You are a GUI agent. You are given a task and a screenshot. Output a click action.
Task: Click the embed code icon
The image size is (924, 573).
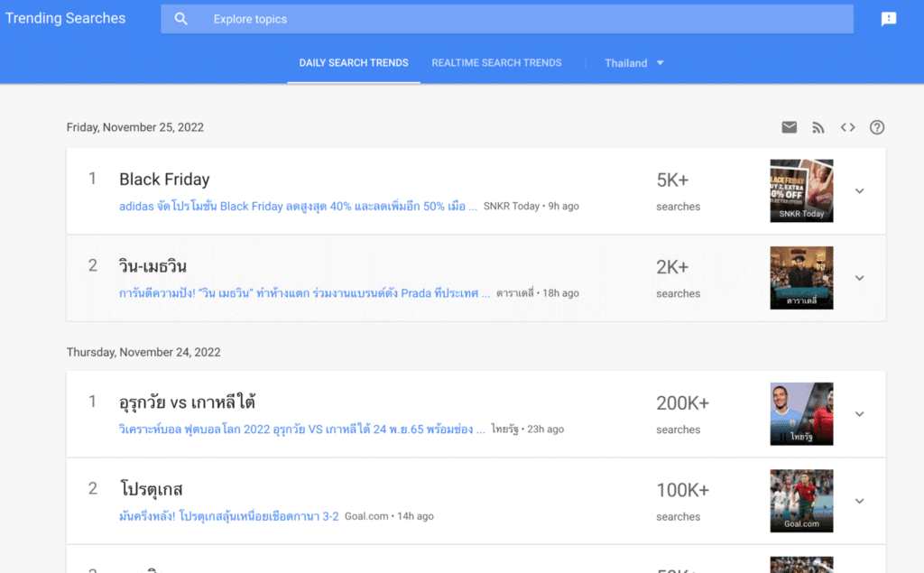(847, 127)
